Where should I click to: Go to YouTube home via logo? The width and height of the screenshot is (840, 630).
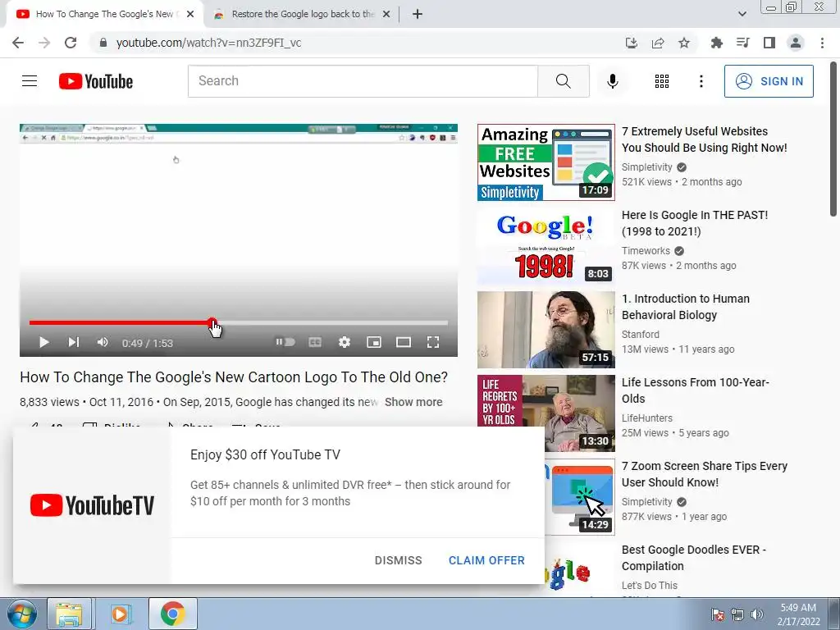coord(96,81)
